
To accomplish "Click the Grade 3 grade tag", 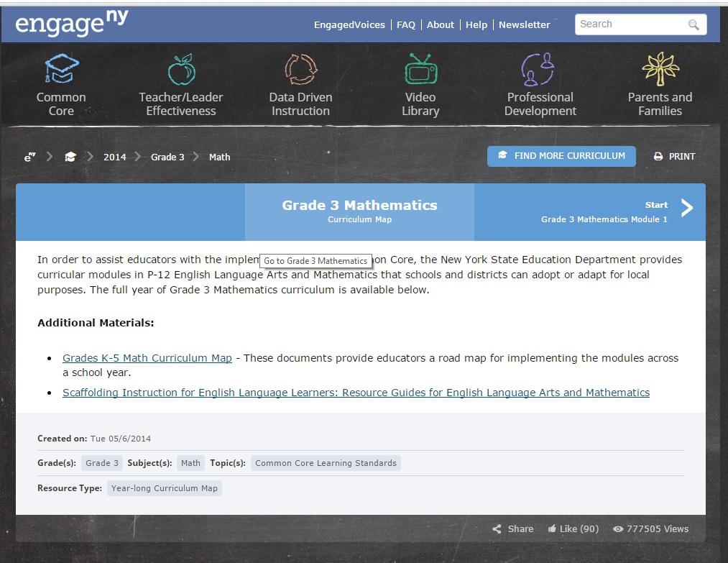I will click(102, 463).
